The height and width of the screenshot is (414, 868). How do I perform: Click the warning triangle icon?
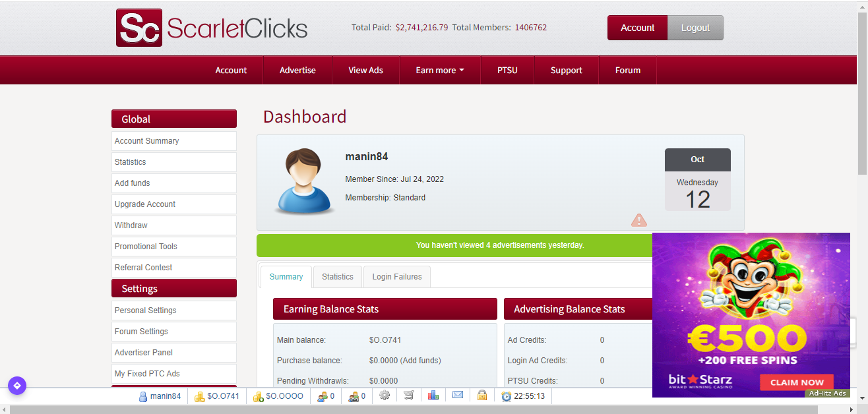point(638,220)
